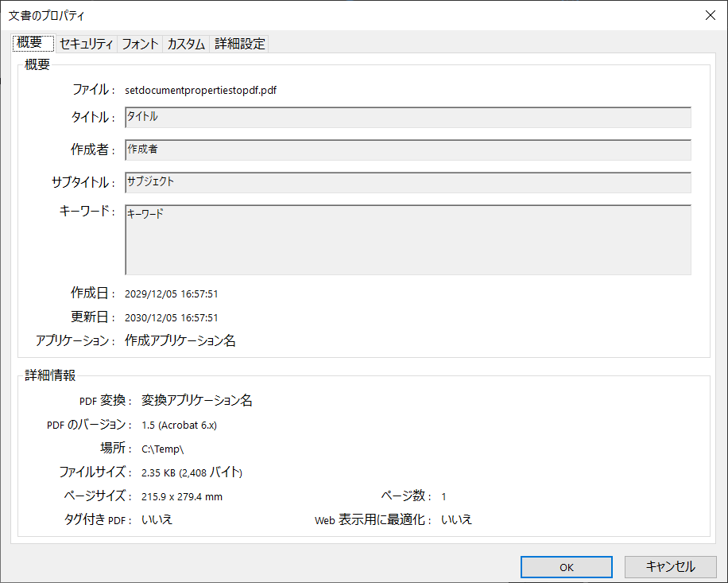
Task: Click the キャンセル button
Action: coord(671,567)
